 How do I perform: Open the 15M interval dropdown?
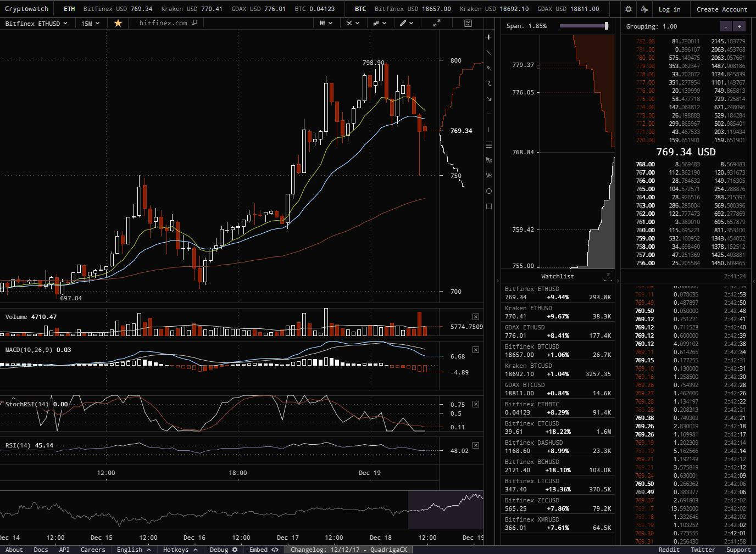coord(91,23)
